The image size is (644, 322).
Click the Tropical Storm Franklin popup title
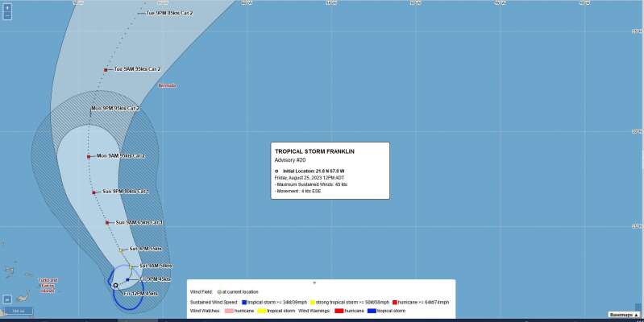click(314, 151)
